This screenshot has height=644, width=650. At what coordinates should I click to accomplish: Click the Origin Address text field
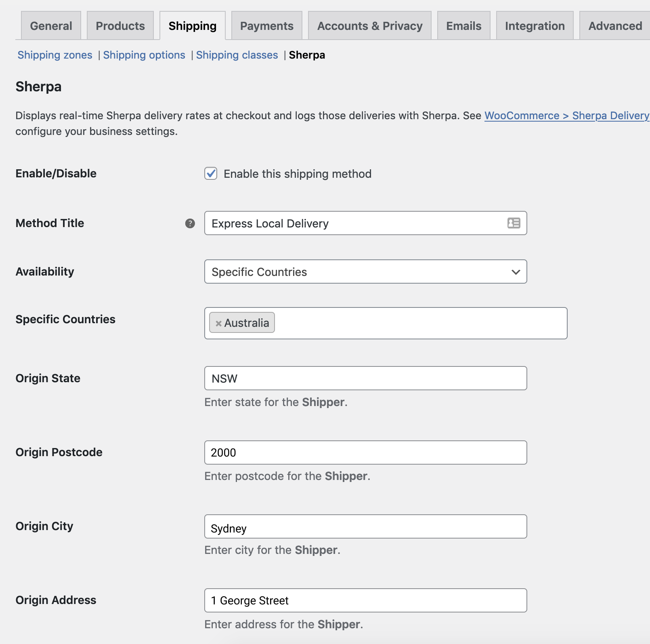pyautogui.click(x=365, y=600)
